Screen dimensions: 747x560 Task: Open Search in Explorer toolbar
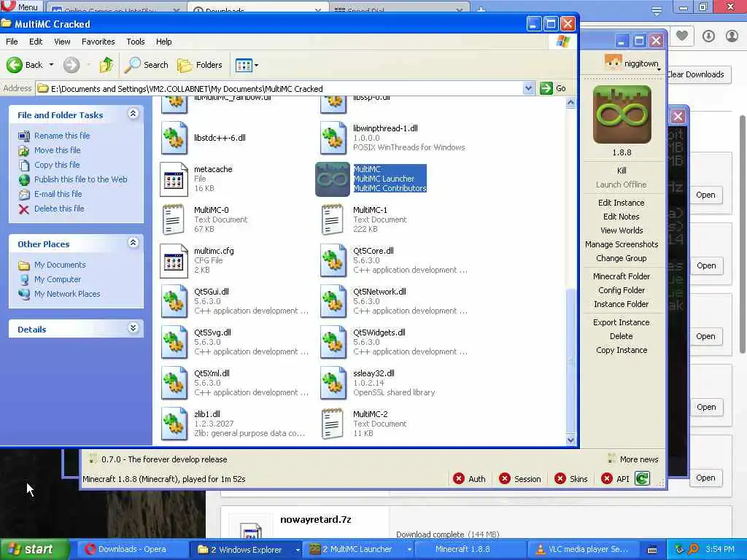pyautogui.click(x=146, y=65)
